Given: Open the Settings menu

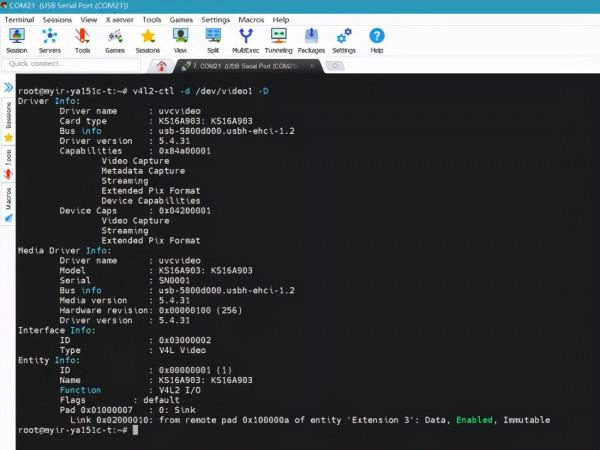Looking at the screenshot, I should click(215, 20).
